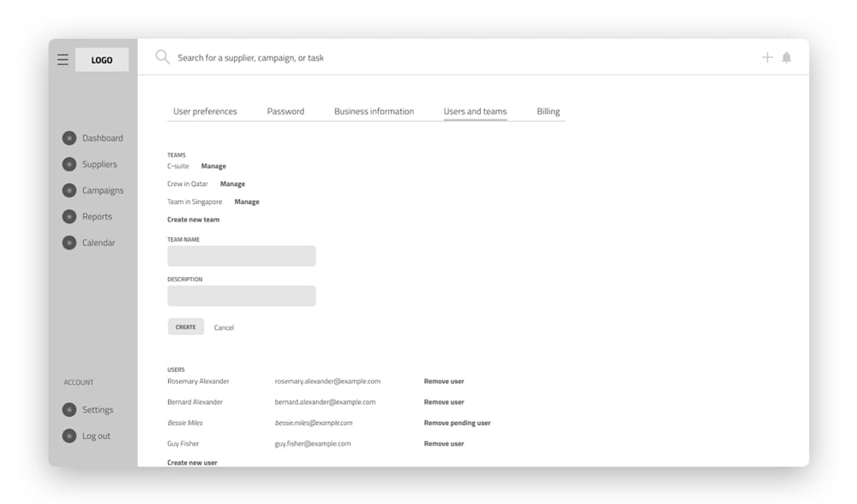Click the Suppliers sidebar icon
Viewport: 857px width, 504px height.
pyautogui.click(x=69, y=165)
